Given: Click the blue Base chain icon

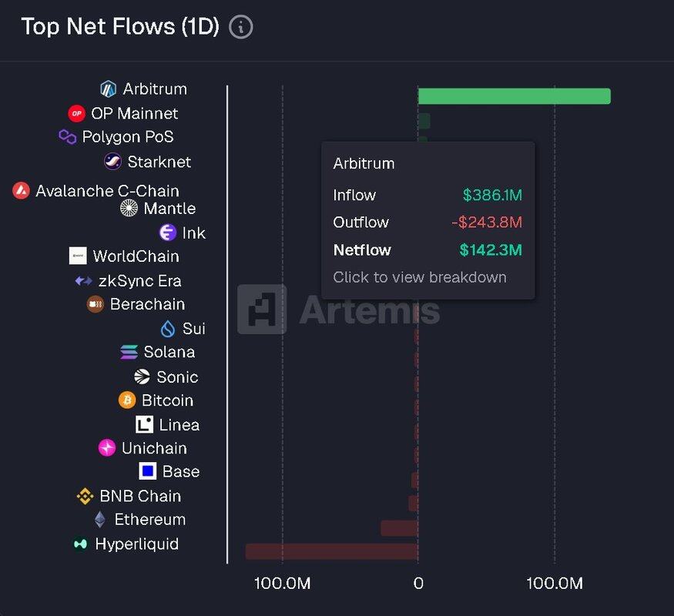Looking at the screenshot, I should coord(148,471).
